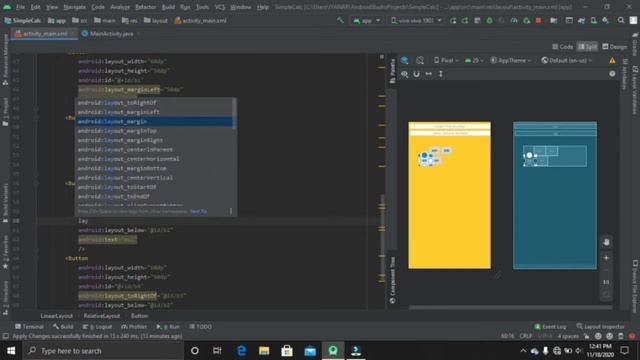Click the File Explorer taskbar icon
The image size is (640, 360).
coord(264,351)
